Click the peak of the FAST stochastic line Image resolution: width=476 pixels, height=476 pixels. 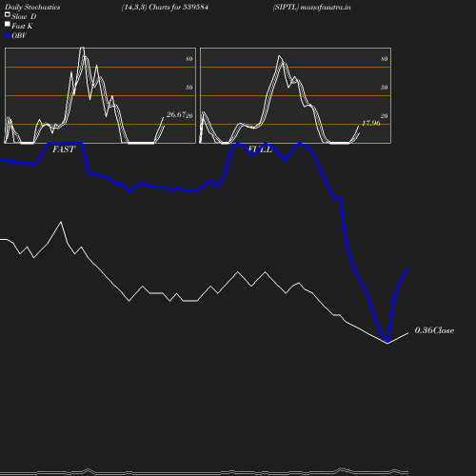(82, 48)
